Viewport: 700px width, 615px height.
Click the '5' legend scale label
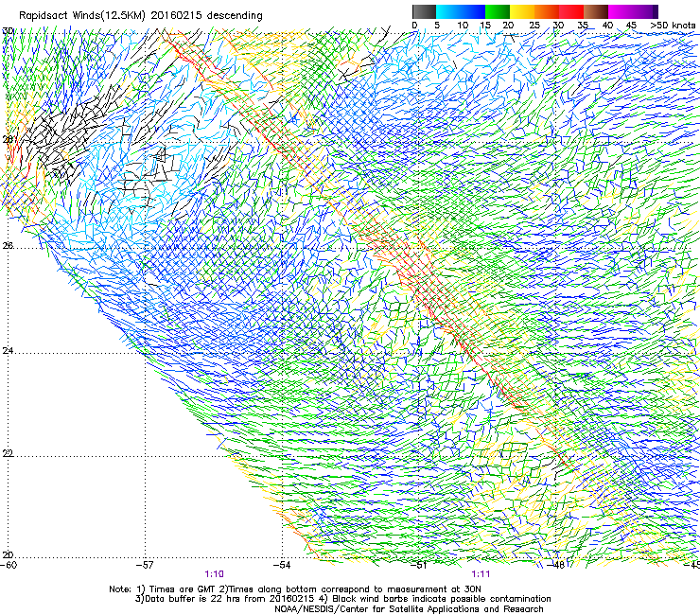437,25
